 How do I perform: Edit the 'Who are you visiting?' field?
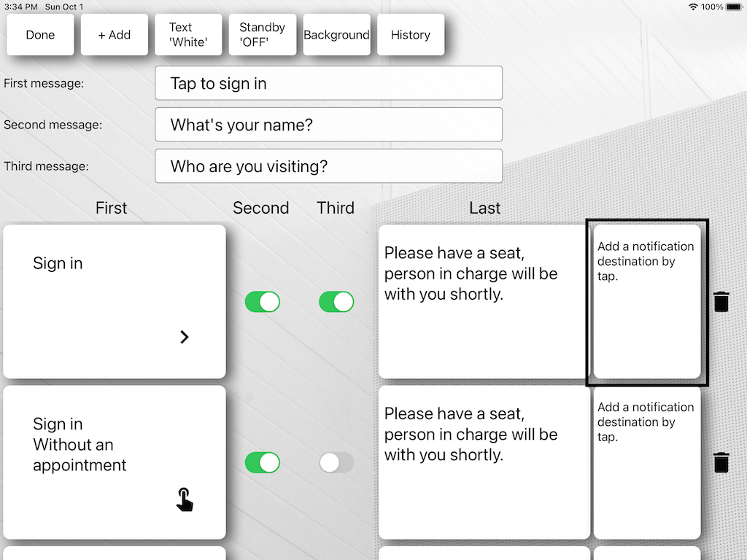pyautogui.click(x=328, y=166)
